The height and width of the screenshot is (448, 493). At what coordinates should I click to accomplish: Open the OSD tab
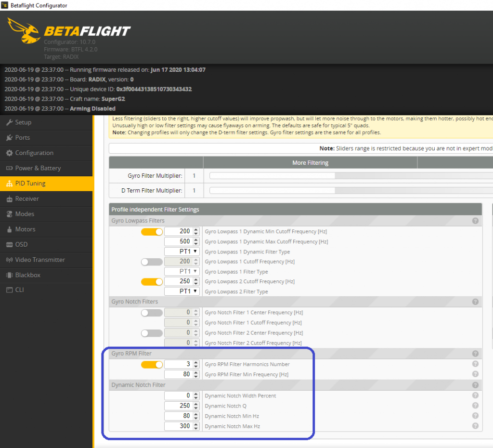pos(47,244)
